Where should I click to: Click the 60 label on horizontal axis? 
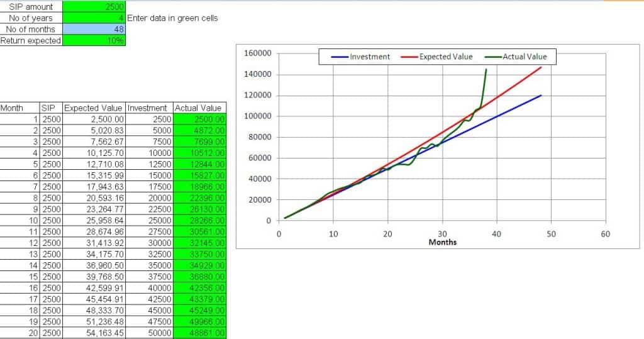click(605, 234)
